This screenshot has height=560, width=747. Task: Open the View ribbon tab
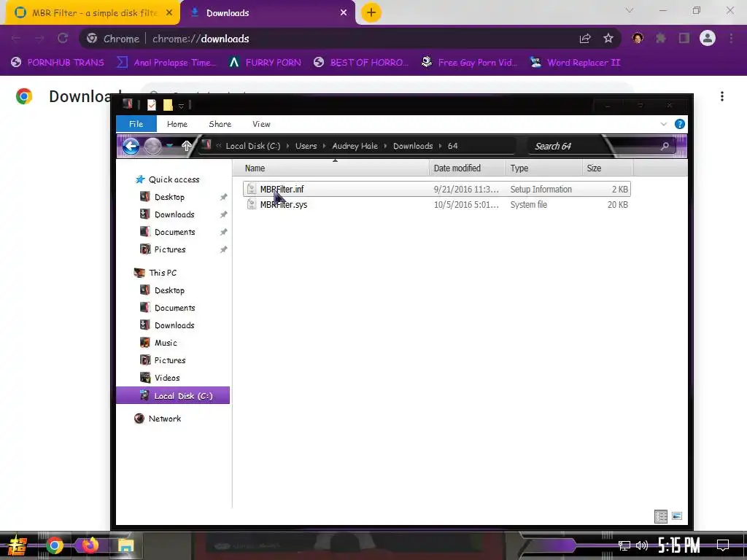pos(261,124)
